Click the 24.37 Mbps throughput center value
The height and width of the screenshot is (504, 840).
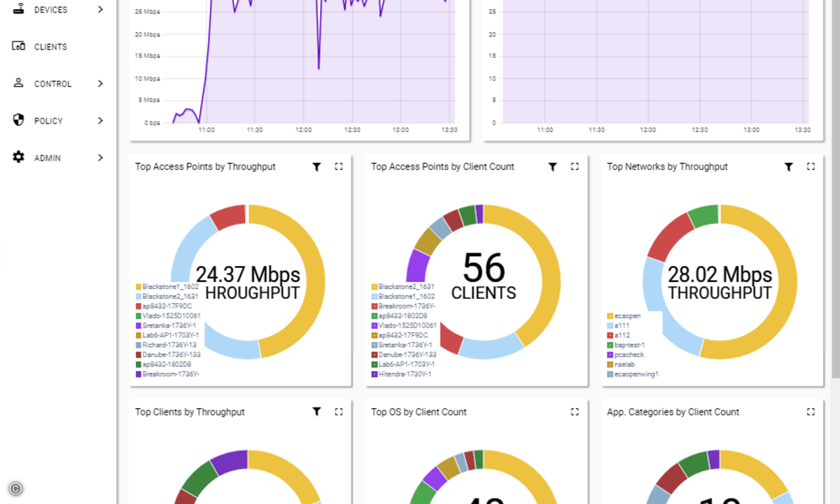pyautogui.click(x=248, y=275)
